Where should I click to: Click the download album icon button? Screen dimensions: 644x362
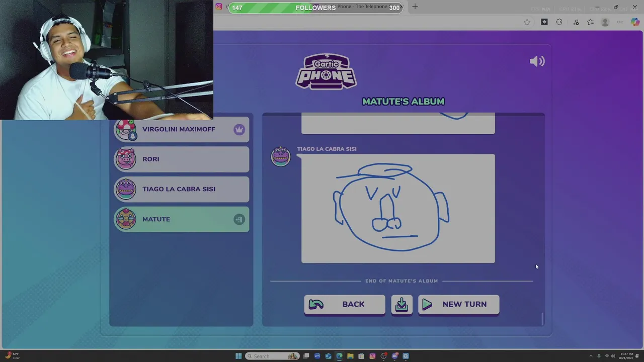point(401,305)
